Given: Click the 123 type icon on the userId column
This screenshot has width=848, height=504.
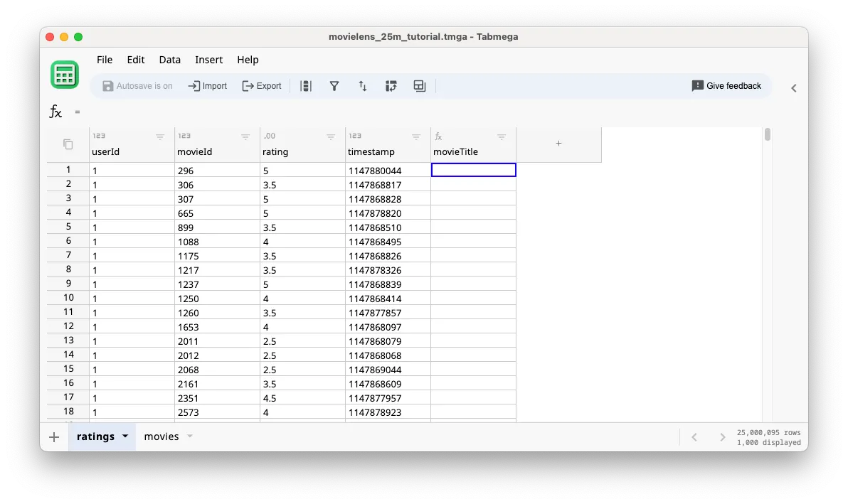Looking at the screenshot, I should 100,136.
